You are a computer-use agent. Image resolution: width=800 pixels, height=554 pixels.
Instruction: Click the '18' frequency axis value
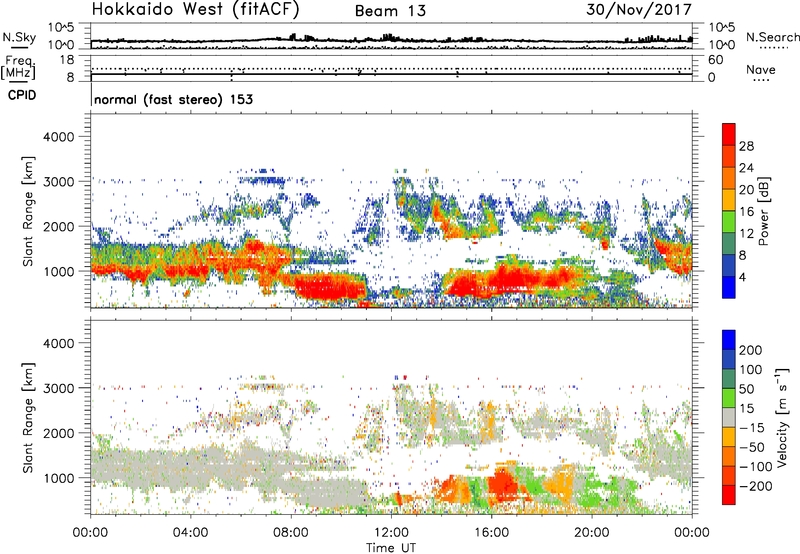coord(66,60)
